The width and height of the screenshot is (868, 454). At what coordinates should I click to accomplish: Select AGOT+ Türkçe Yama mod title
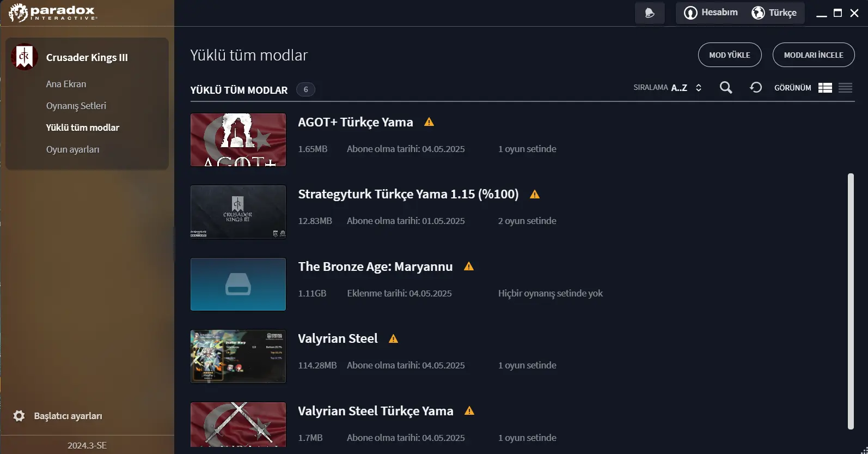tap(356, 122)
